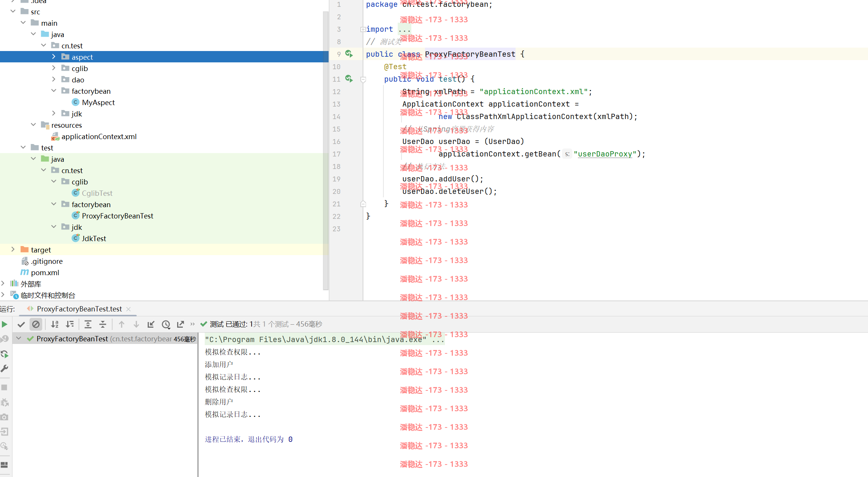Sort tests by duration

pyautogui.click(x=70, y=324)
